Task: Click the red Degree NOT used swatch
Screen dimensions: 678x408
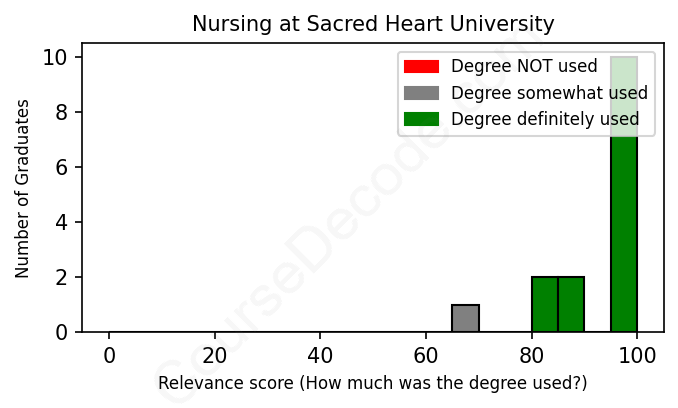Action: point(421,67)
